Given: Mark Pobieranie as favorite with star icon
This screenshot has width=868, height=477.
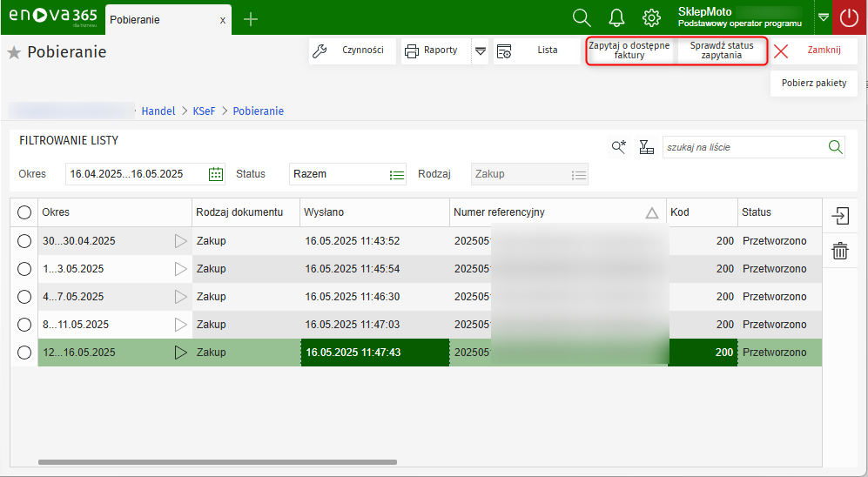Looking at the screenshot, I should click(14, 53).
